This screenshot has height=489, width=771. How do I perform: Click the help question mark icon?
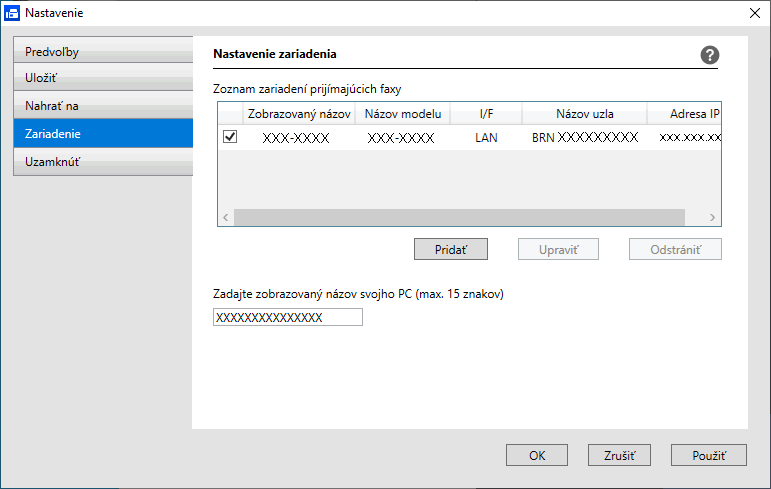pos(710,56)
